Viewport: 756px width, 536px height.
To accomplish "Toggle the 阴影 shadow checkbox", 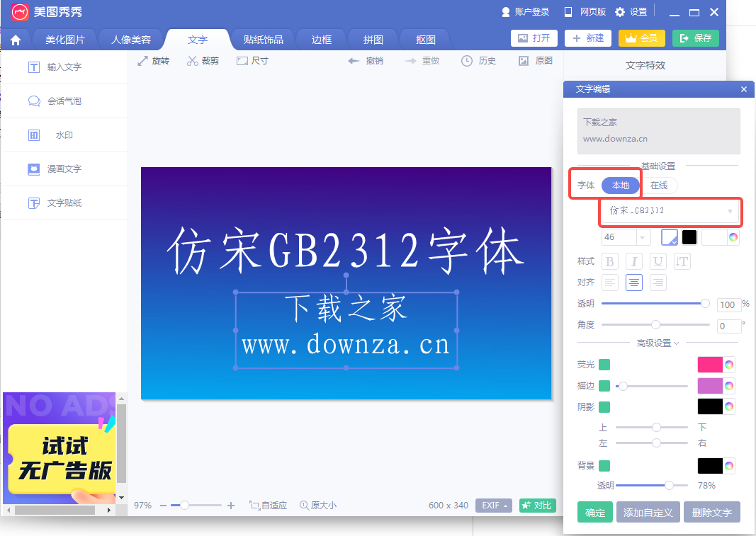I will pyautogui.click(x=604, y=407).
